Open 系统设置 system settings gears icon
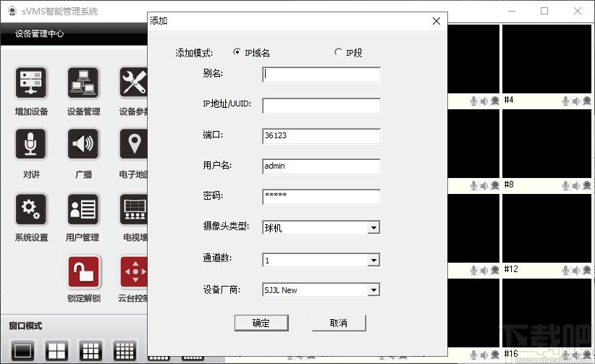 [31, 209]
